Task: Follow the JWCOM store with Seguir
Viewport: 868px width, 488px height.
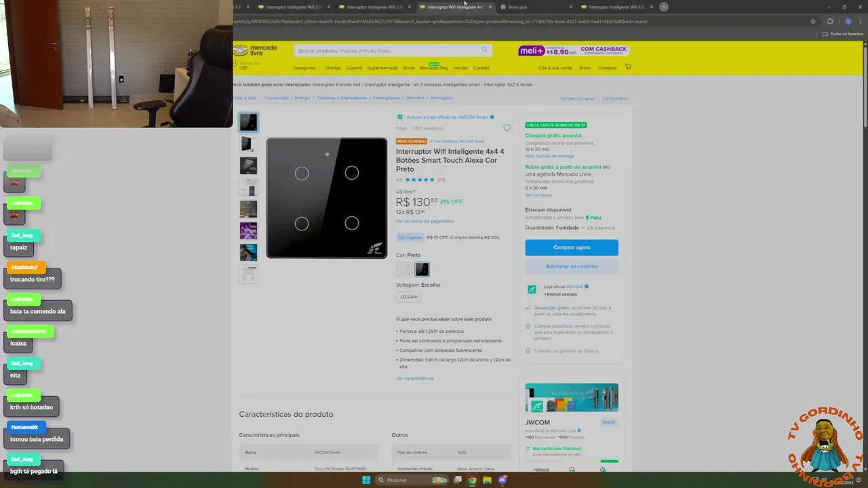Action: point(609,422)
